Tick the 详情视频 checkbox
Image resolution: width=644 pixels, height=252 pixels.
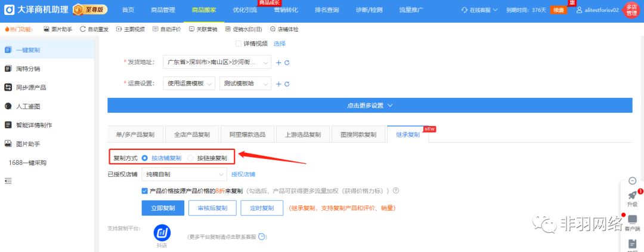pyautogui.click(x=239, y=44)
